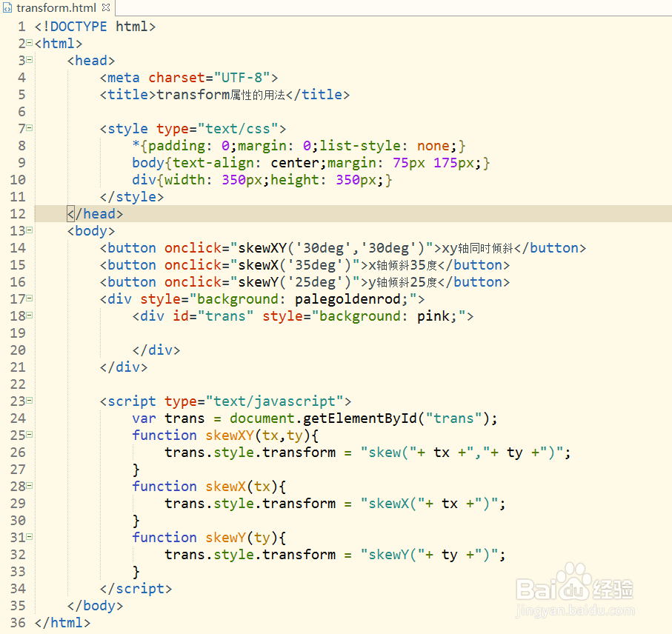Click the skewY function name on line 31

click(225, 537)
